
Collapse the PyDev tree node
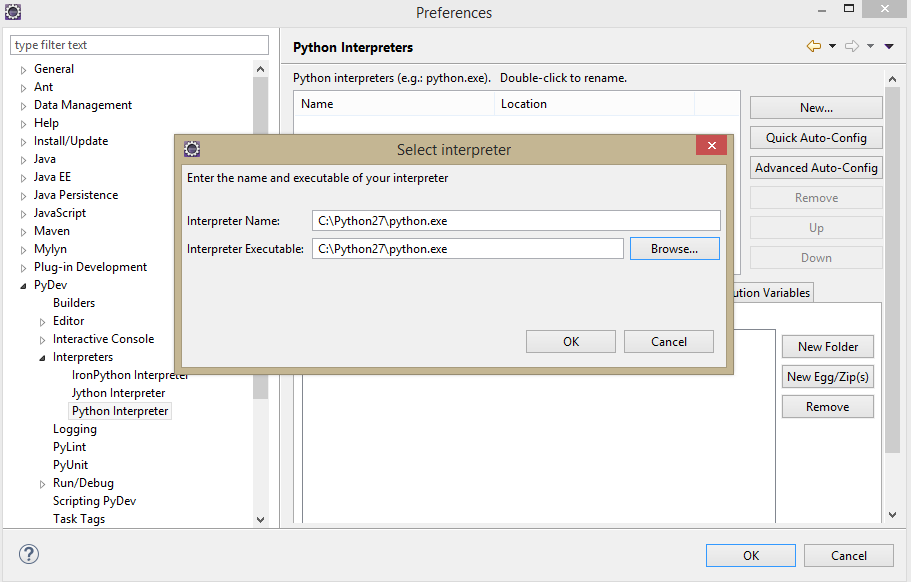point(23,286)
